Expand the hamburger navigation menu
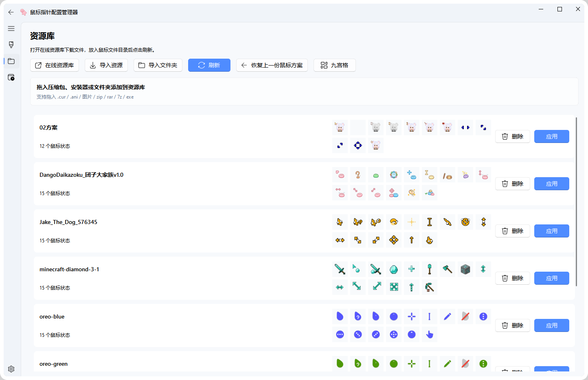 pos(11,29)
